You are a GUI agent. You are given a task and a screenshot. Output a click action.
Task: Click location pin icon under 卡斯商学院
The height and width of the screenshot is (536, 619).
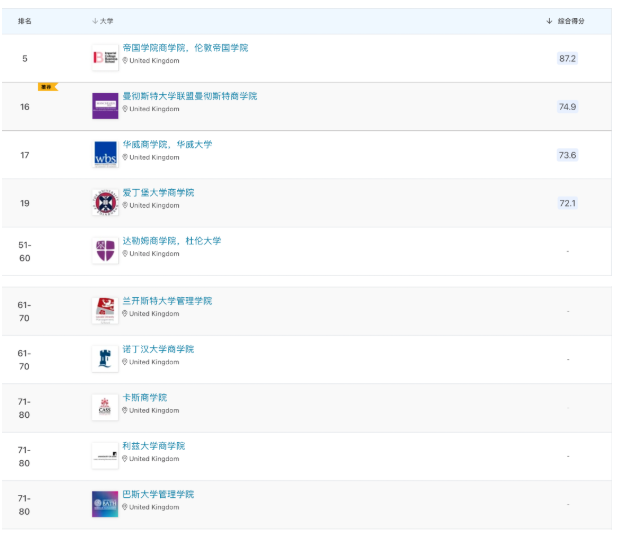pos(125,410)
